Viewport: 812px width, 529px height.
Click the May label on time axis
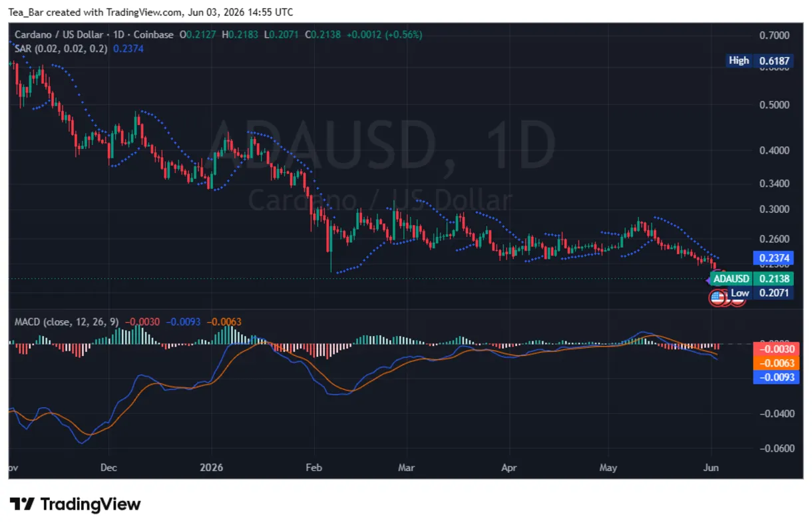(608, 468)
